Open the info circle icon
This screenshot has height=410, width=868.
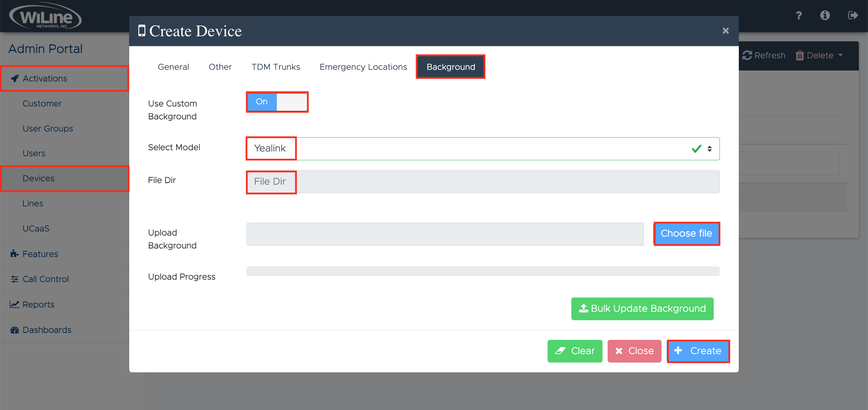825,16
